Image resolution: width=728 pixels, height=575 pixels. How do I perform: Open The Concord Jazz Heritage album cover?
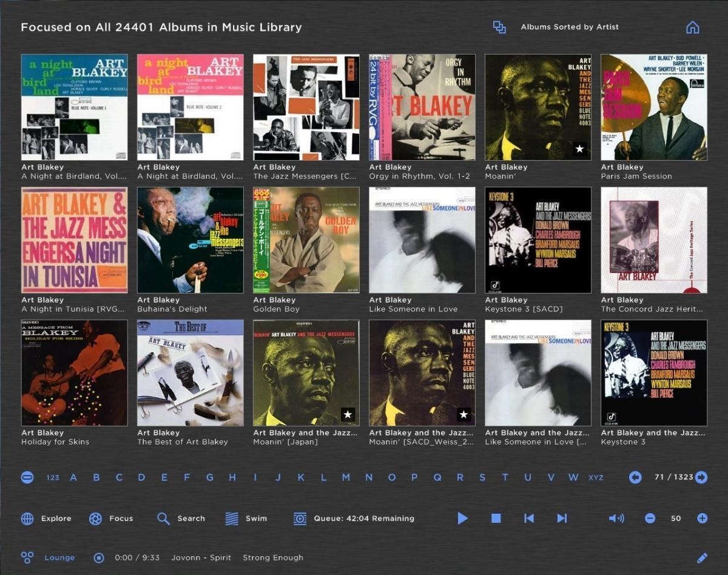pyautogui.click(x=654, y=240)
